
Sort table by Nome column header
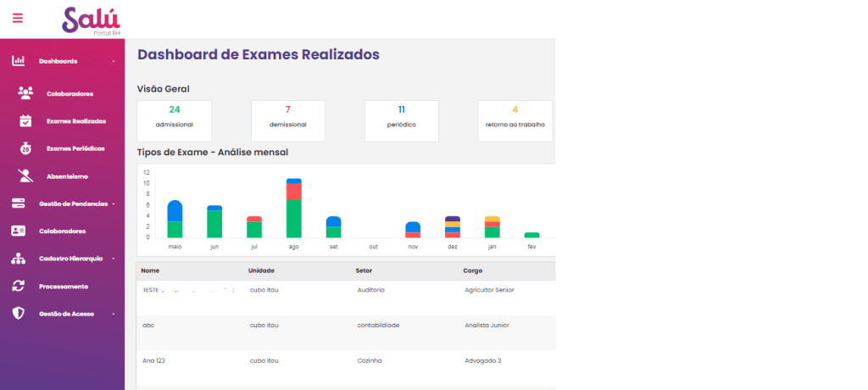[x=151, y=270]
